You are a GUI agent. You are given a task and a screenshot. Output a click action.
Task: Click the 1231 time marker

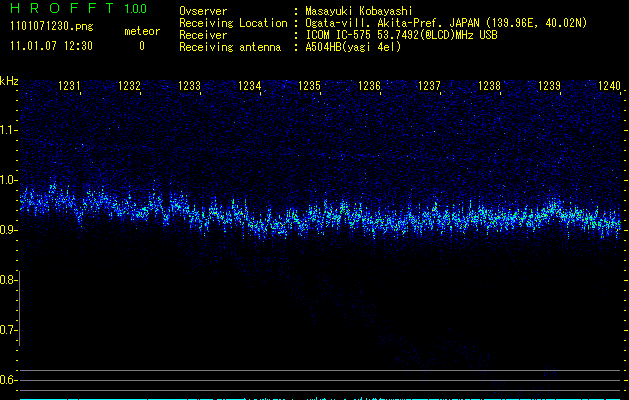(x=70, y=87)
